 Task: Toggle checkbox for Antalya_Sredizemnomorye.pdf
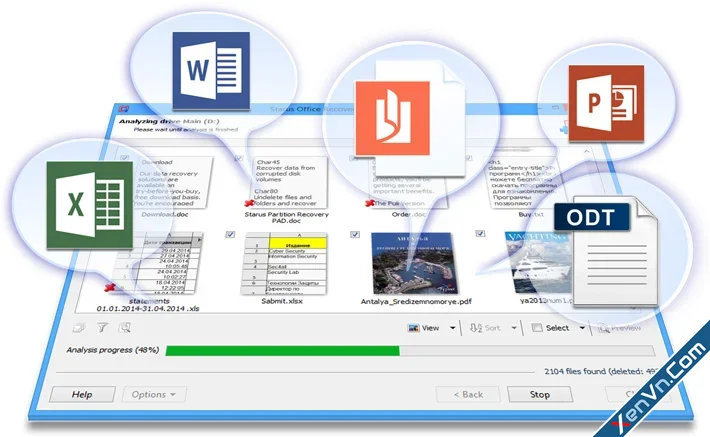[x=355, y=234]
